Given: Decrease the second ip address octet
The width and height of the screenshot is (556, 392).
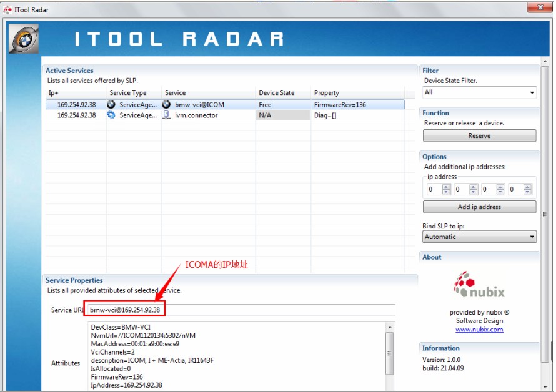Looking at the screenshot, I should 473,192.
